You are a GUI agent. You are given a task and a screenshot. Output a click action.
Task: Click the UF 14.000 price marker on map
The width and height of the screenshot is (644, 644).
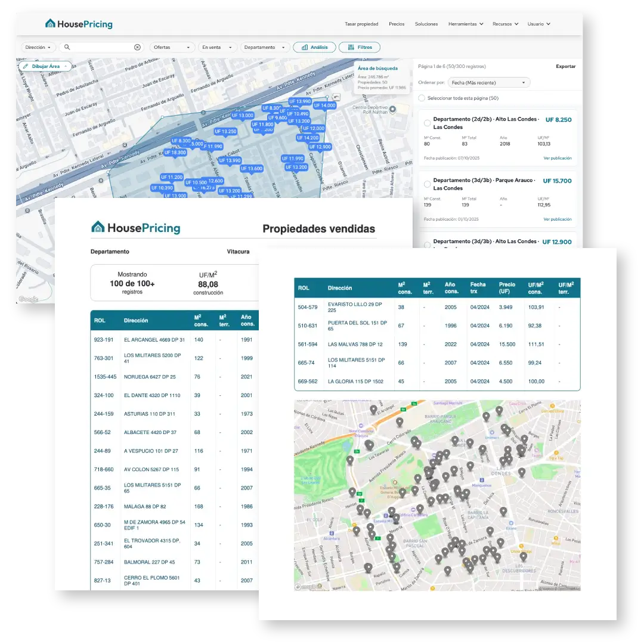324,105
